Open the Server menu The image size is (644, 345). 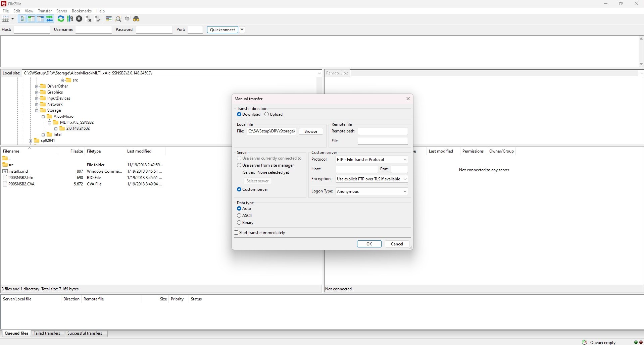pos(62,11)
